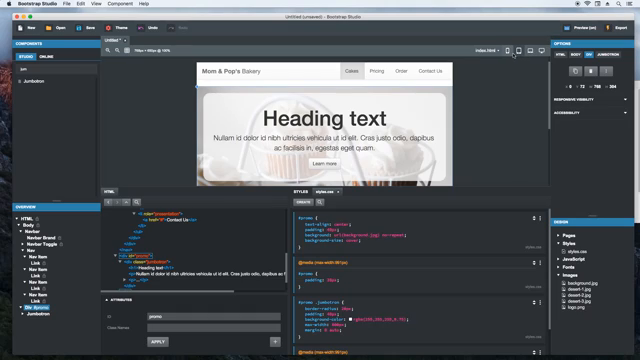
Task: Expand the Jumbotron node in Overview
Action: click(x=22, y=314)
